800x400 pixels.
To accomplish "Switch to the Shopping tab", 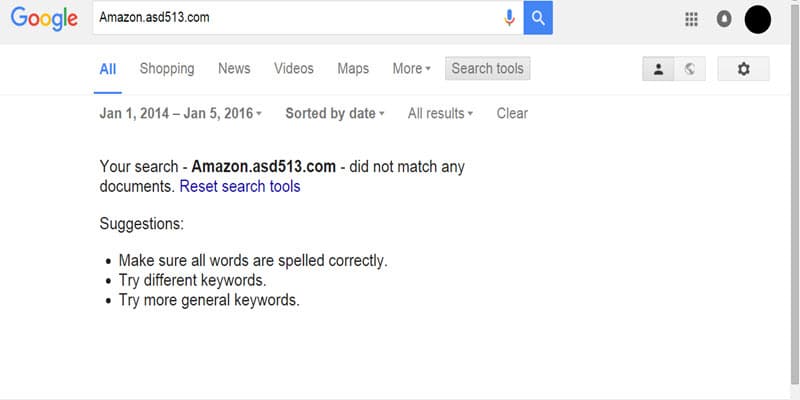I will pyautogui.click(x=167, y=68).
